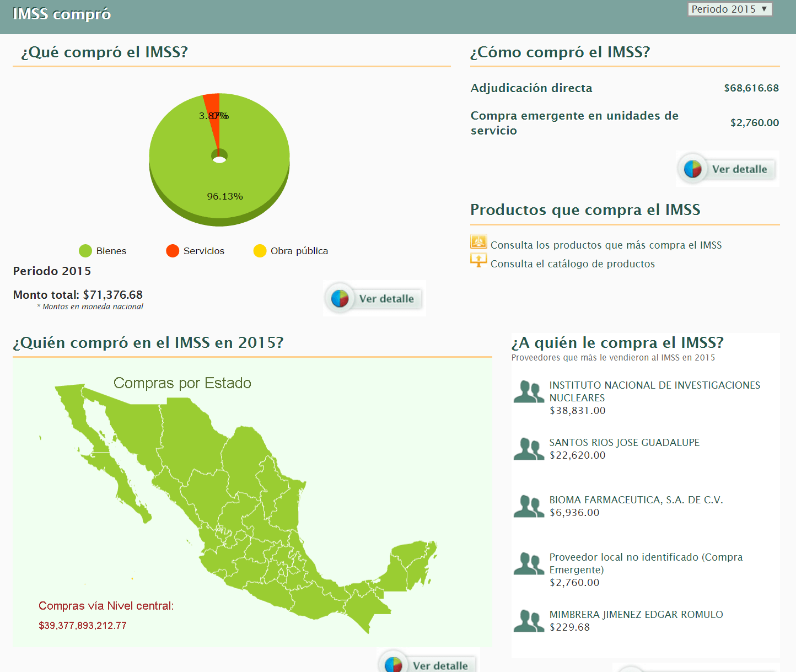Click the green Bienes legend dot
Viewport: 796px width, 672px height.
[85, 251]
